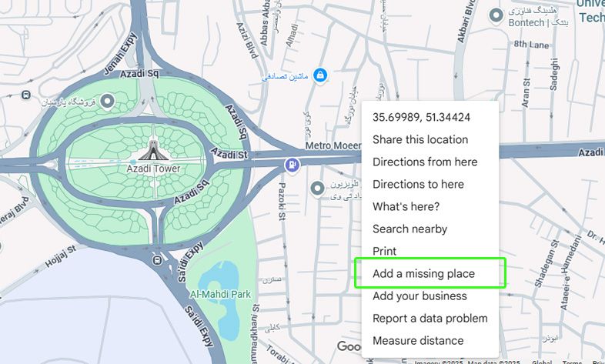Viewport: 605px width, 364px height.
Task: Click the Shadegan St label
Action: [x=547, y=263]
